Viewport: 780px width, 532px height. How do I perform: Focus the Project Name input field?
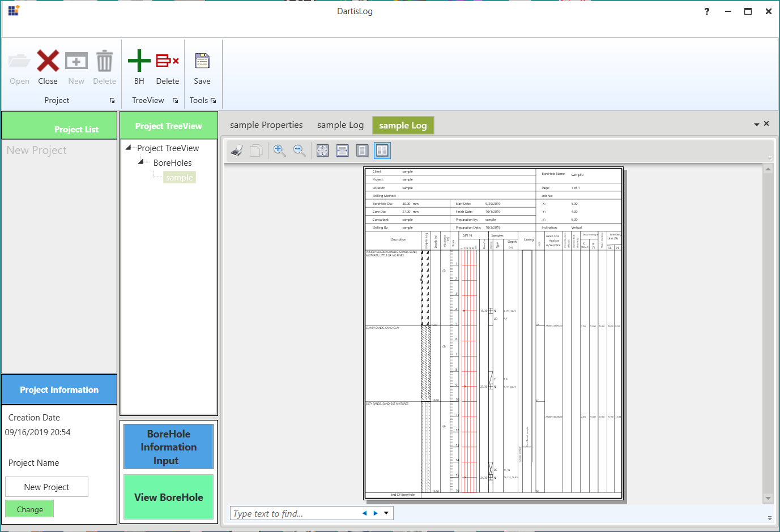(46, 487)
